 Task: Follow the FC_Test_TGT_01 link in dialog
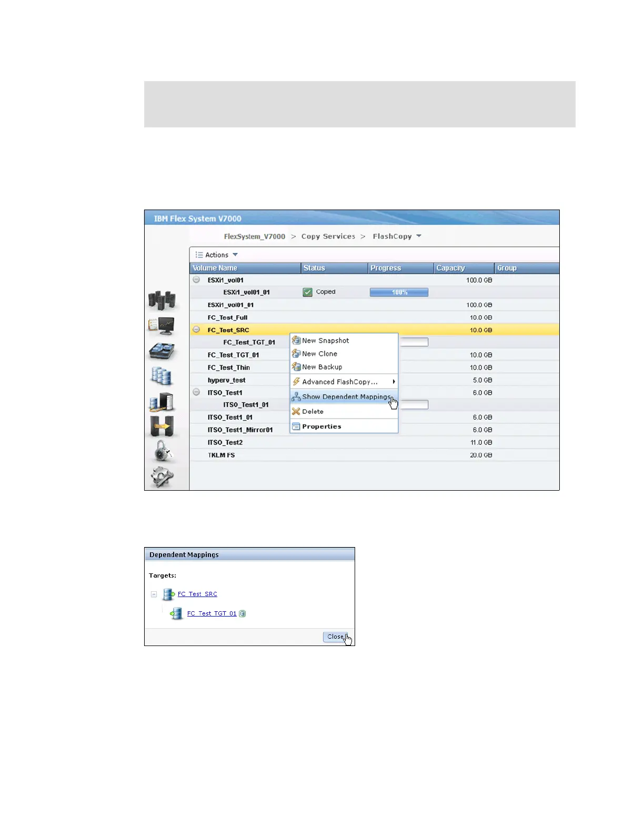212,613
